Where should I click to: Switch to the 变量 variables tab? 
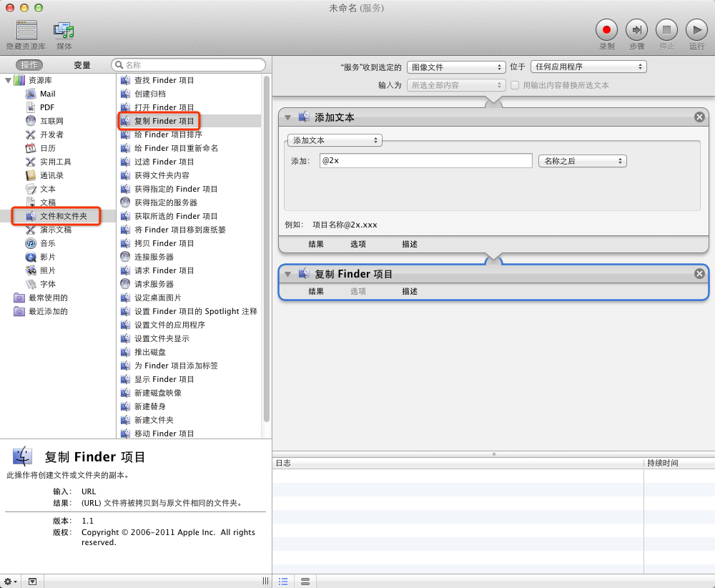pyautogui.click(x=82, y=65)
